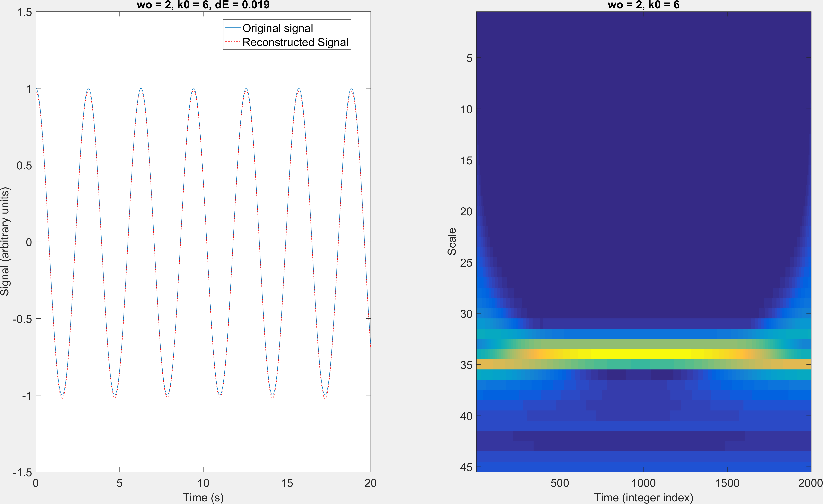Click the left plot title with dE = 0.019
The height and width of the screenshot is (504, 823).
(203, 5)
